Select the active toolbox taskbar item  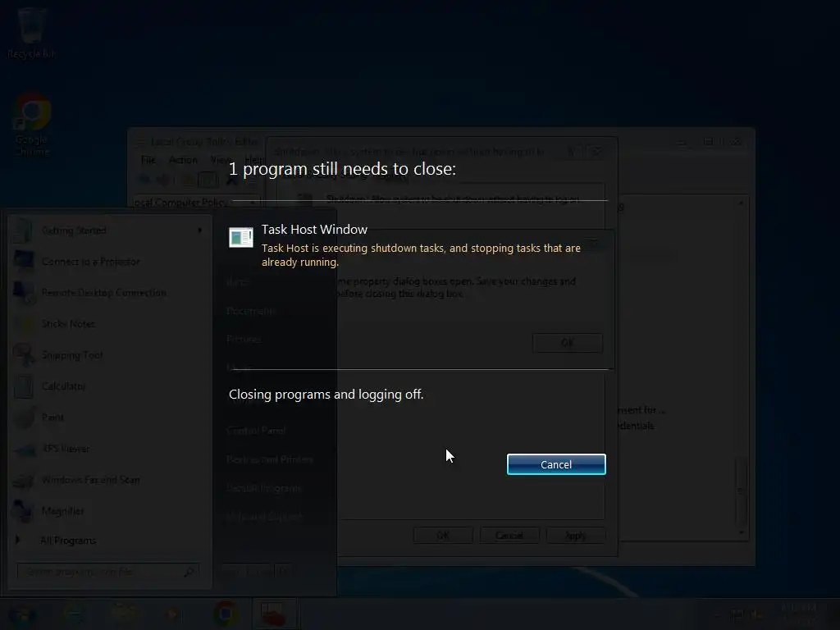coord(274,614)
